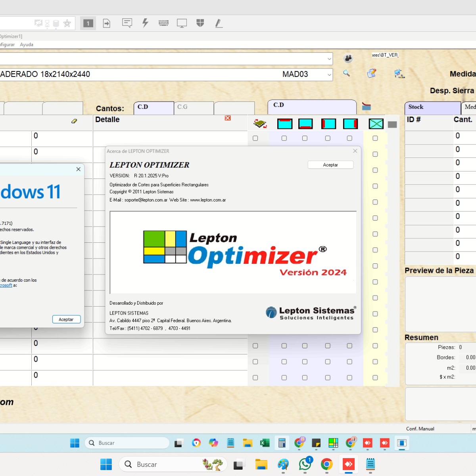Click the monitor display icon in remote toolbar
Screen dimensions: 476x476
click(x=182, y=23)
